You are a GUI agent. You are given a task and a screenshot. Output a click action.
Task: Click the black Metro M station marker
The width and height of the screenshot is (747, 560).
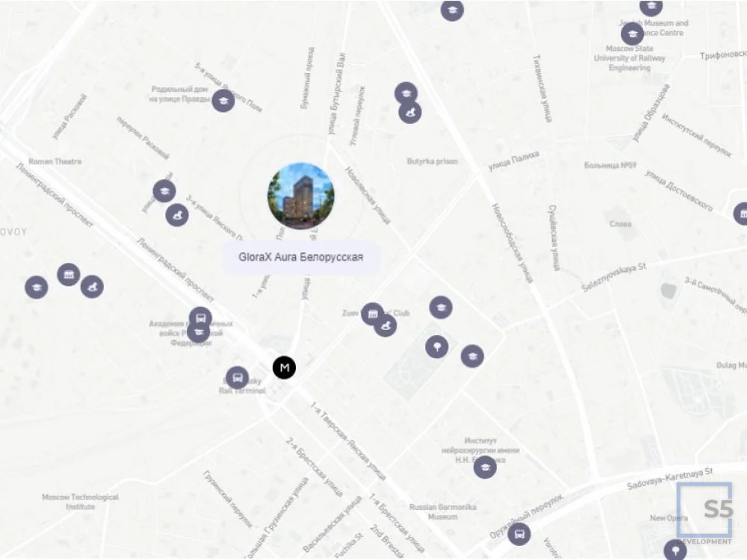[284, 367]
